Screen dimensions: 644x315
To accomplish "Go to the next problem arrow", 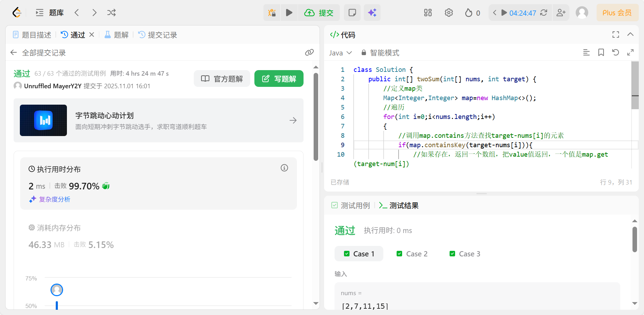I will 94,13.
